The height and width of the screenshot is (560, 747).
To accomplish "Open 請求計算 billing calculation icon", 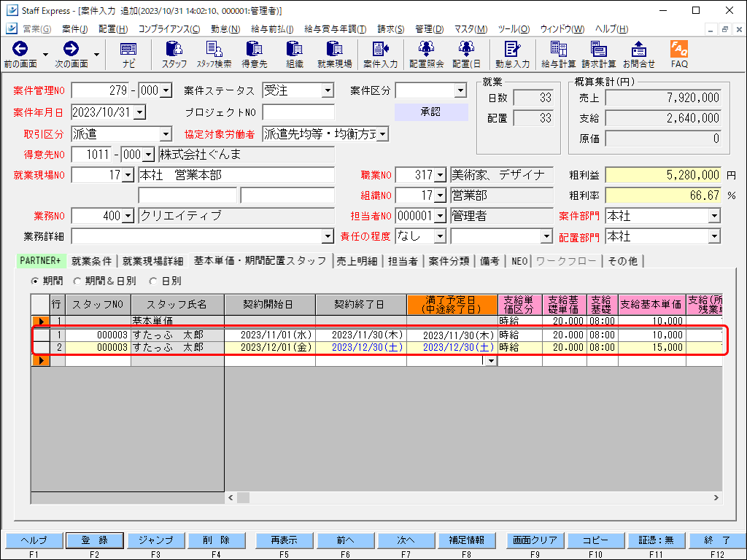I will pos(598,52).
